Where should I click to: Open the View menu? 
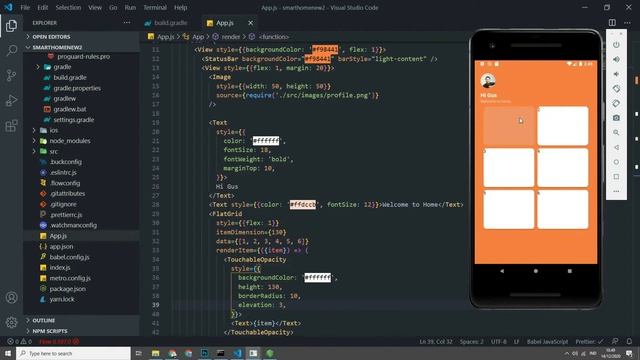tap(95, 7)
